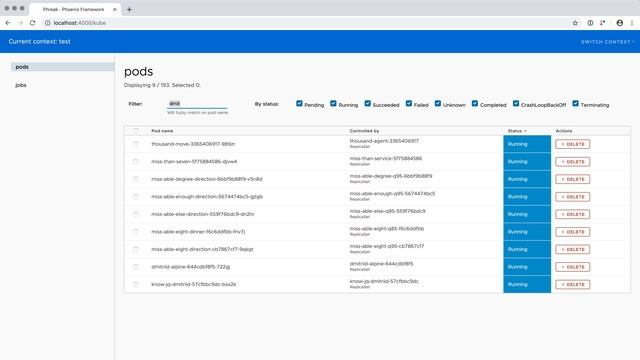Select pods in the sidebar
The width and height of the screenshot is (640, 360).
[x=62, y=67]
